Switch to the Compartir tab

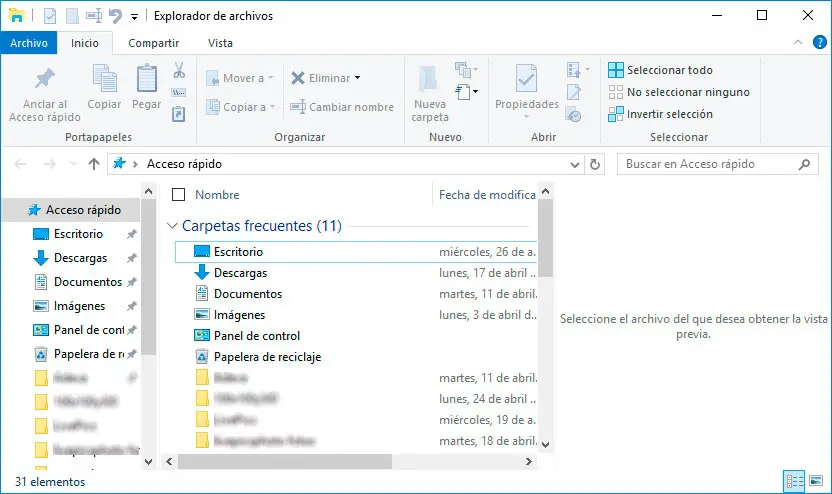click(153, 43)
